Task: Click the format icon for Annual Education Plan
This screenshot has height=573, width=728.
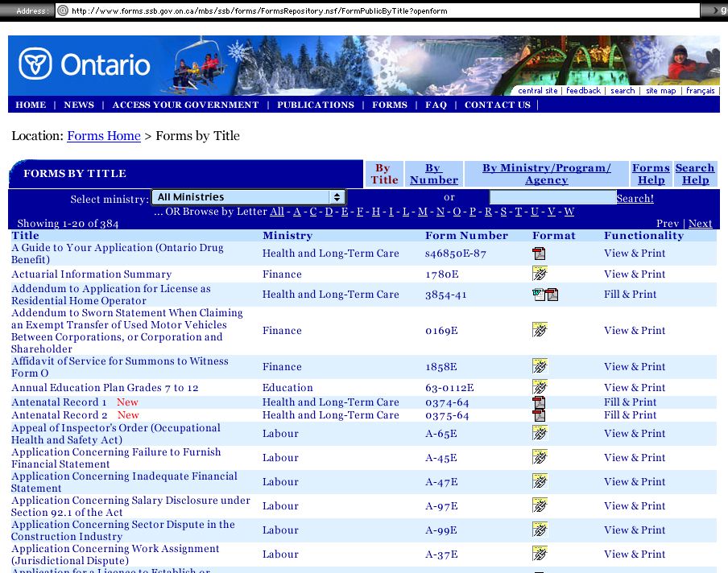Action: click(540, 387)
